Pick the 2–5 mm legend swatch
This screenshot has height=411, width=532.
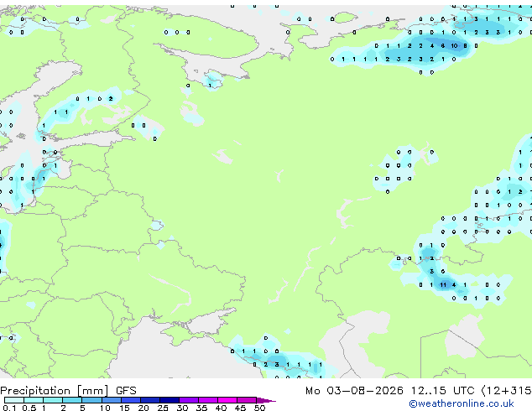coord(72,400)
